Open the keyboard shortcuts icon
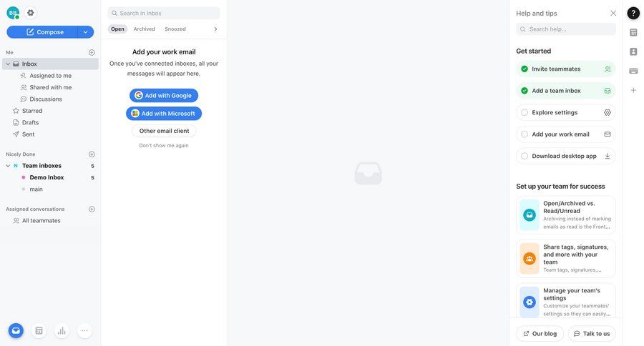644x346 pixels. coord(633,71)
